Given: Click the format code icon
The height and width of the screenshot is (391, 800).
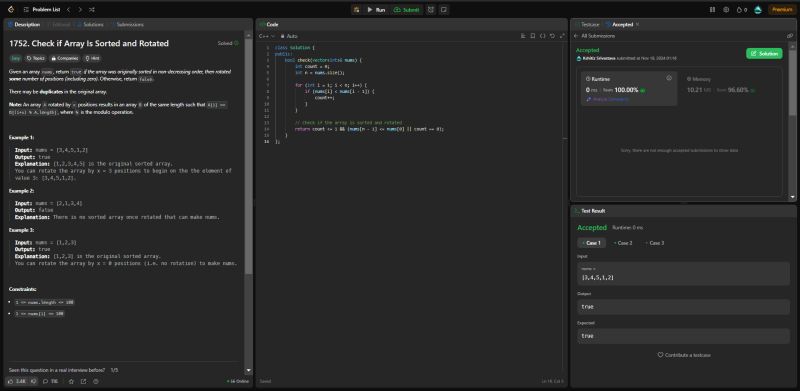Looking at the screenshot, I should click(x=523, y=36).
